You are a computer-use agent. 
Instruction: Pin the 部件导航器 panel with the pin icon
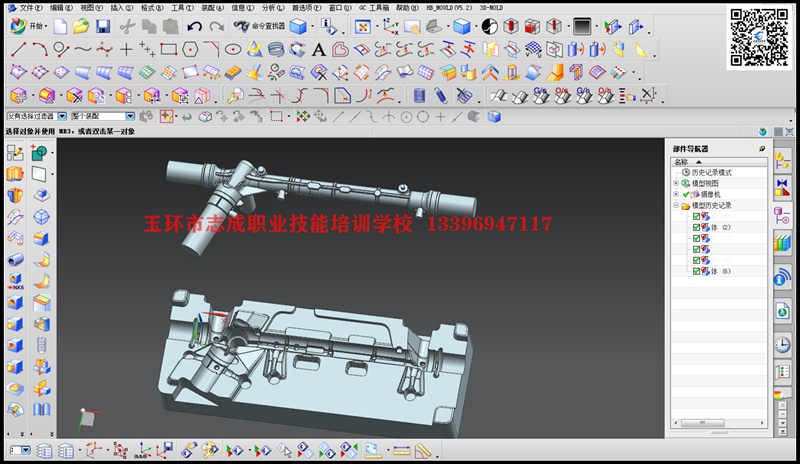762,149
